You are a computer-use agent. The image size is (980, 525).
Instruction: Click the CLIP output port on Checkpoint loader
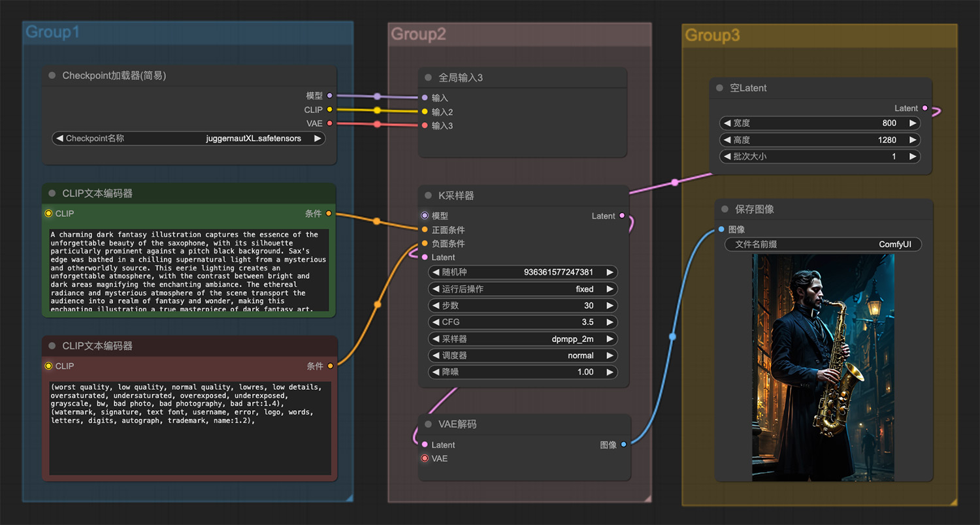click(x=329, y=110)
